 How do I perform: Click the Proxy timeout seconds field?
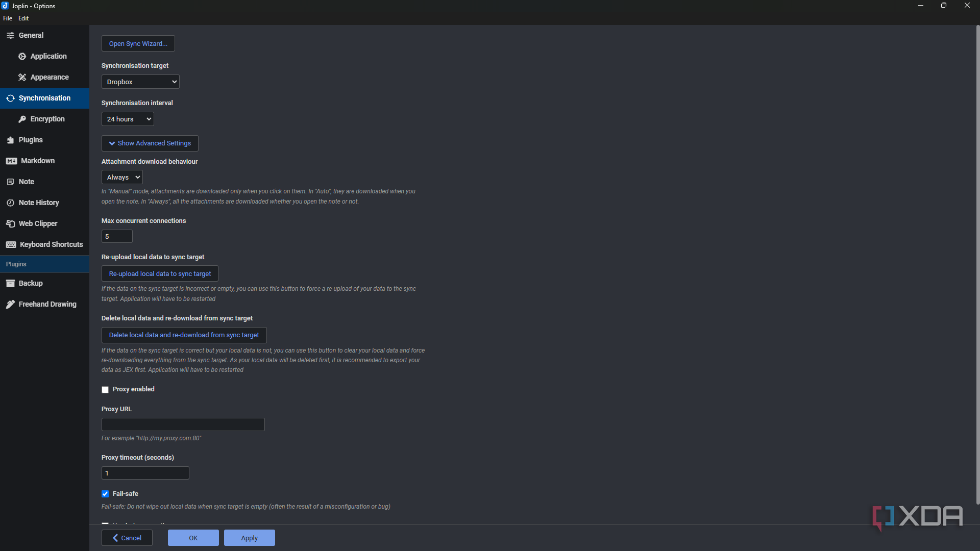145,473
